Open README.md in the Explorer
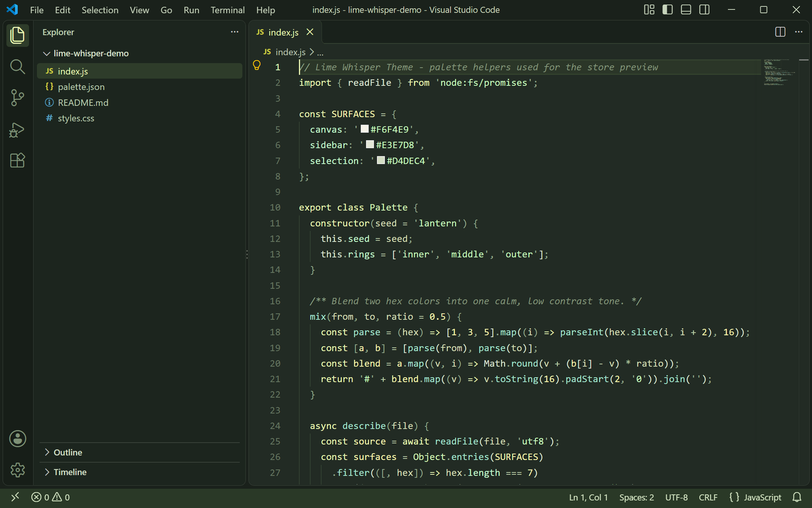 (x=140, y=103)
